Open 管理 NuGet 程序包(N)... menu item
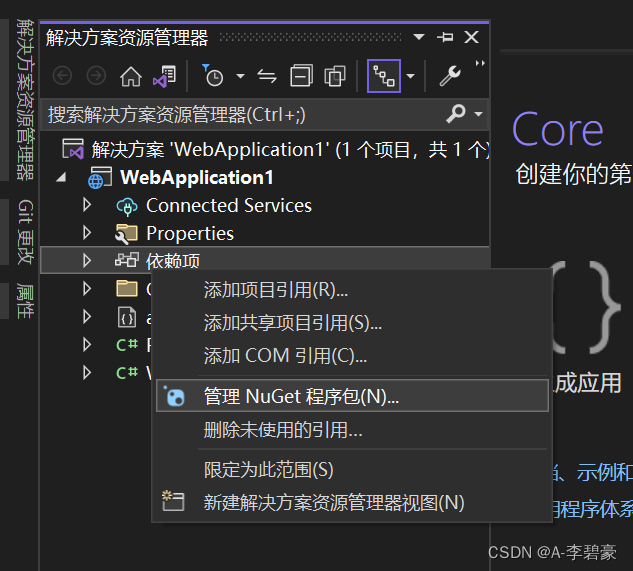This screenshot has width=633, height=571. click(x=352, y=396)
